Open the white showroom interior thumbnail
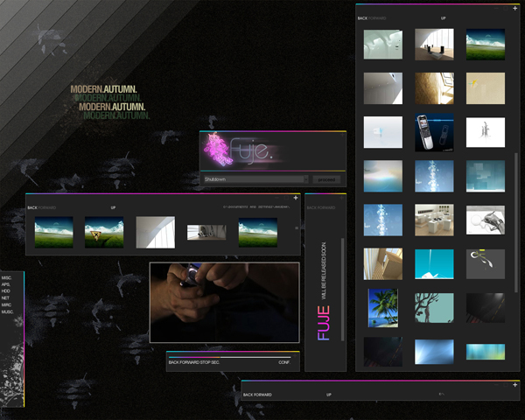 pyautogui.click(x=434, y=220)
